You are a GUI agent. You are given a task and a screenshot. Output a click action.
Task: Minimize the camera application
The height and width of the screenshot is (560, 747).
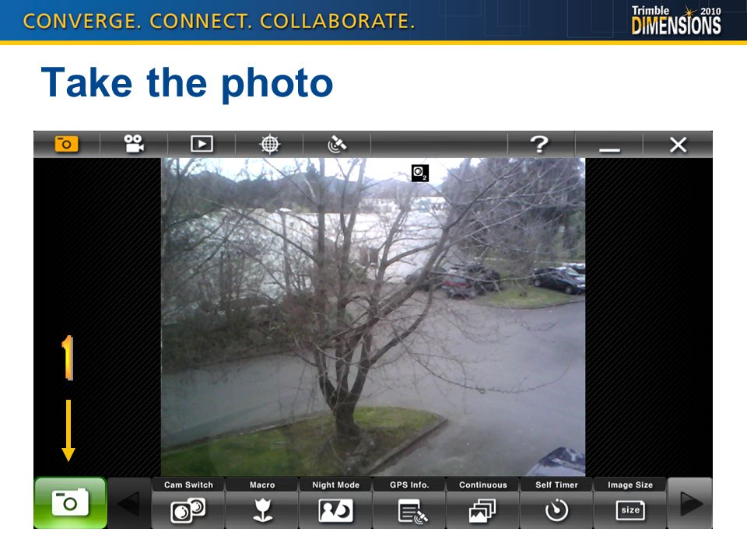coord(609,144)
